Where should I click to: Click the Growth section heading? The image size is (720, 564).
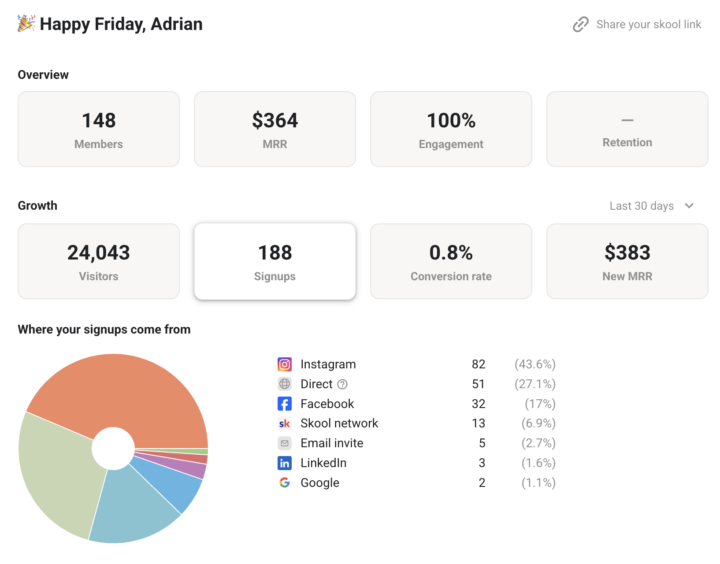point(38,205)
